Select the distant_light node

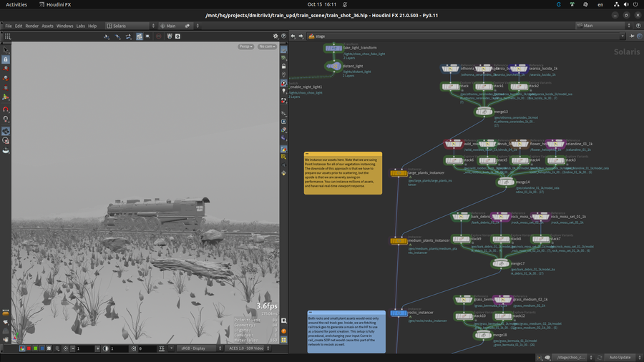click(333, 67)
